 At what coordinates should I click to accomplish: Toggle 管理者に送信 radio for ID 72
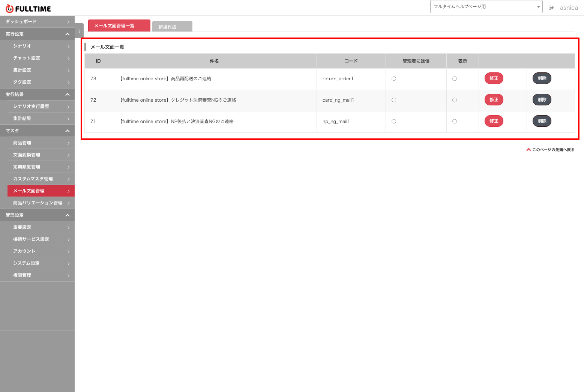coord(394,100)
